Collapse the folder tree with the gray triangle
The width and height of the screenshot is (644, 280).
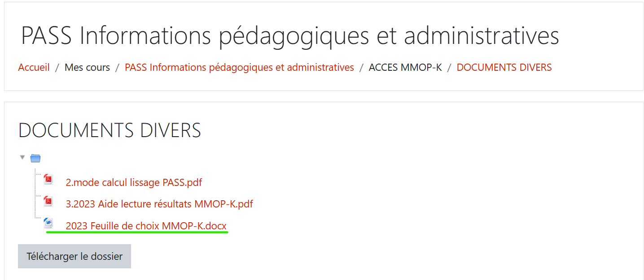coord(22,157)
